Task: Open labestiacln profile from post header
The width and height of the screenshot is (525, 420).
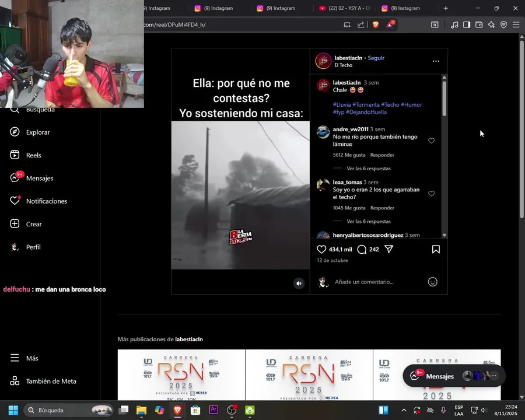Action: [x=348, y=58]
